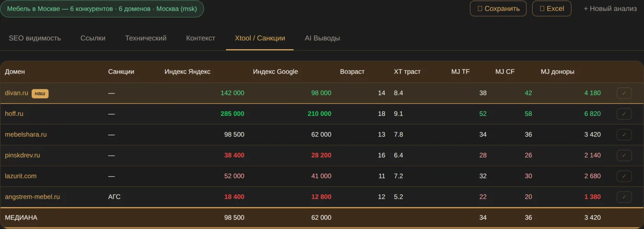Click the XT траст column header
Viewport: 644px width, 229px height.
click(407, 72)
